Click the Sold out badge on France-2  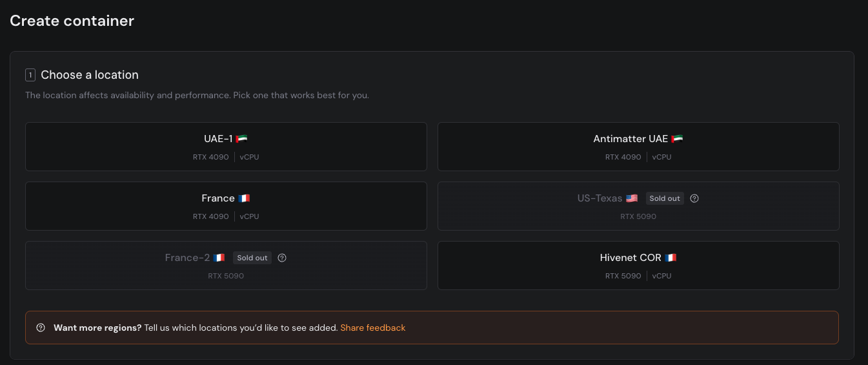(252, 258)
